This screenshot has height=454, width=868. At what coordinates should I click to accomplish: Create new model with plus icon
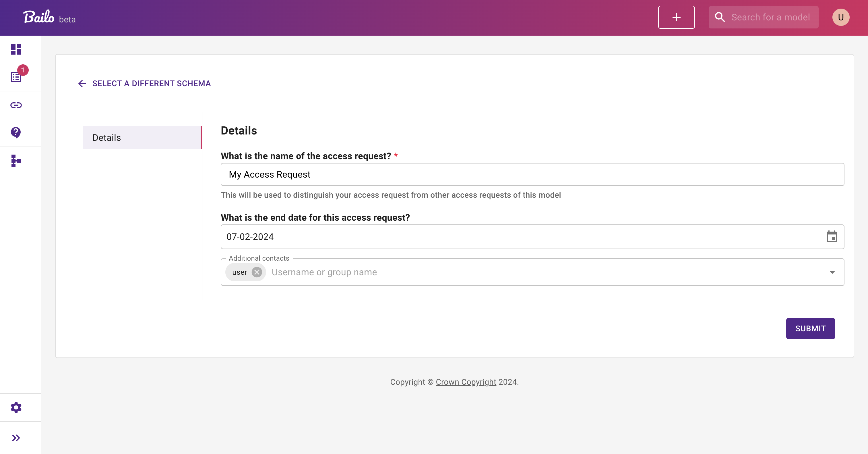(x=676, y=17)
